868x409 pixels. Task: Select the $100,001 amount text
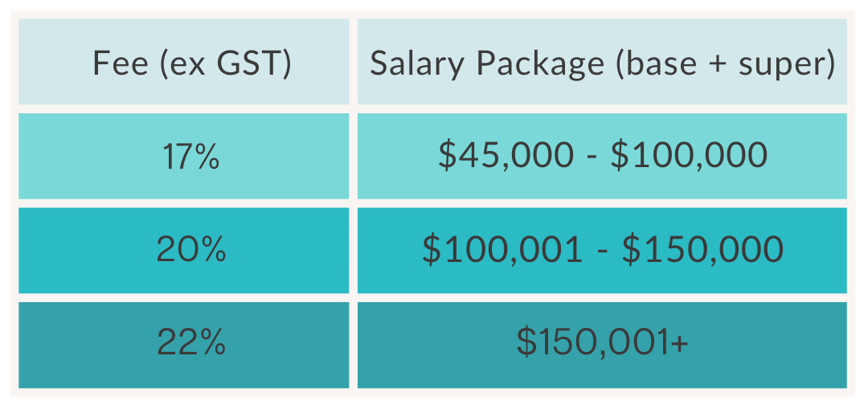coord(502,250)
